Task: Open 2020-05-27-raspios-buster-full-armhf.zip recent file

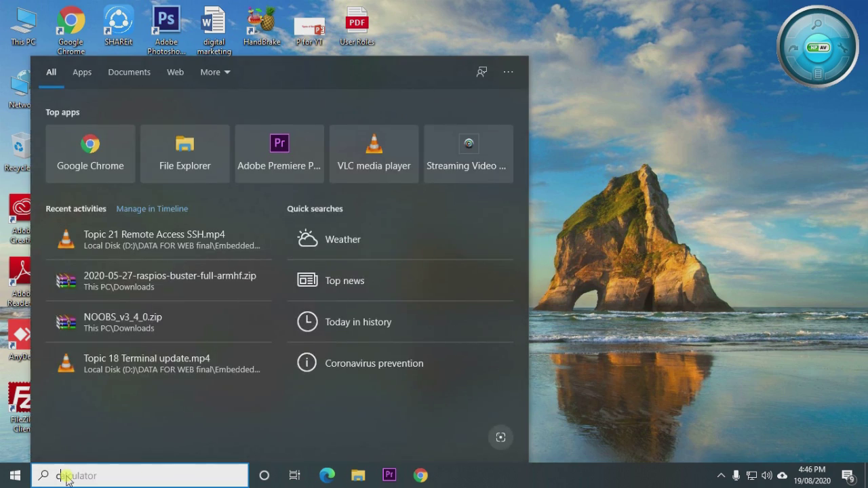Action: 159,281
